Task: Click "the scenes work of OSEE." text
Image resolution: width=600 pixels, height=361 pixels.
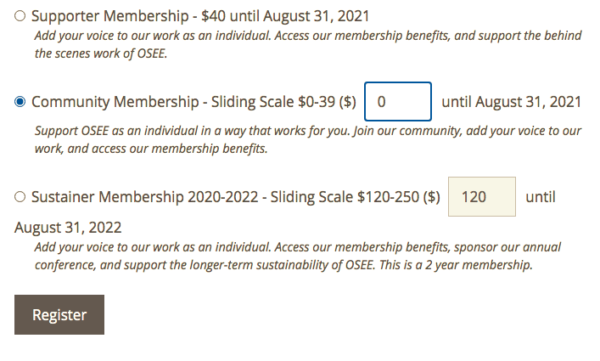Action: (101, 53)
